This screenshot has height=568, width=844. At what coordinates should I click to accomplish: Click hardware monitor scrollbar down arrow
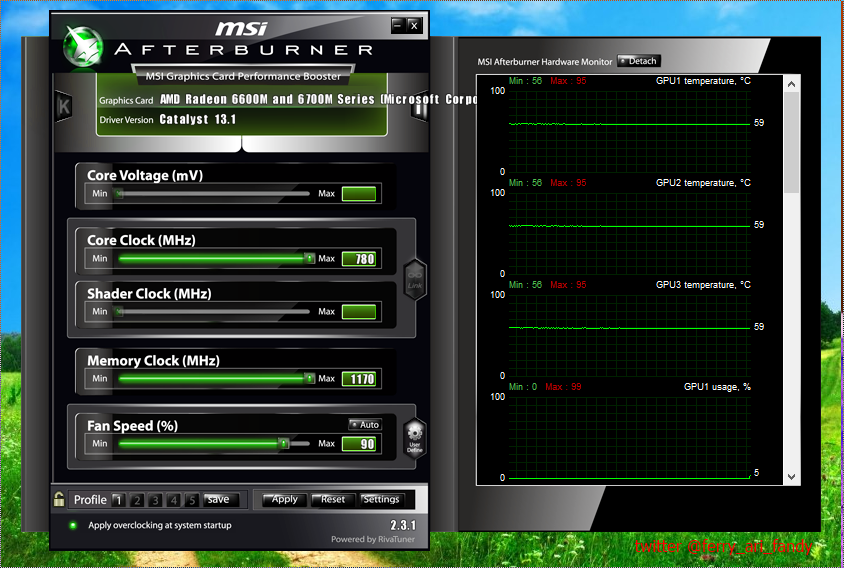point(791,476)
